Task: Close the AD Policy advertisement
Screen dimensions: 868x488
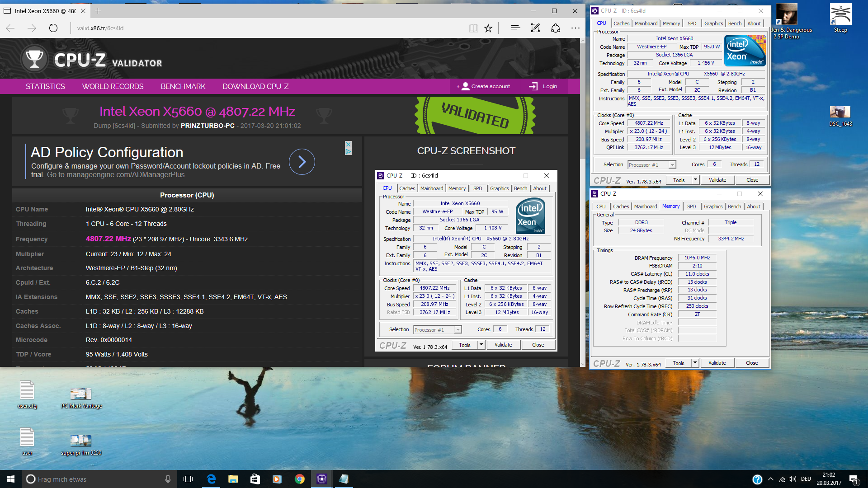Action: [348, 144]
